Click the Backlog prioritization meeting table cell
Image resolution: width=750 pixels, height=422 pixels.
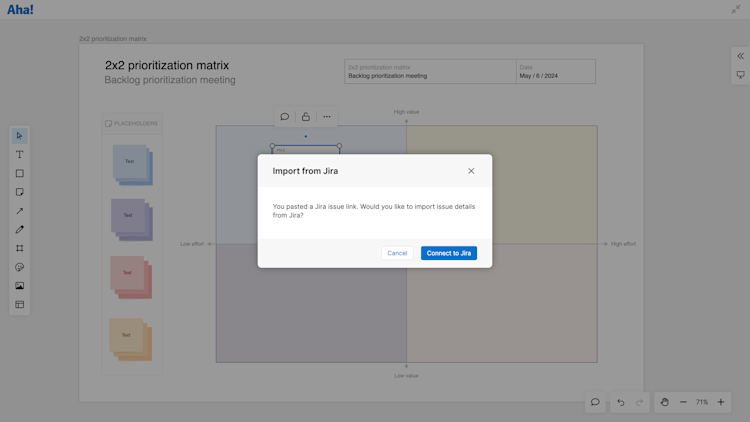click(387, 76)
